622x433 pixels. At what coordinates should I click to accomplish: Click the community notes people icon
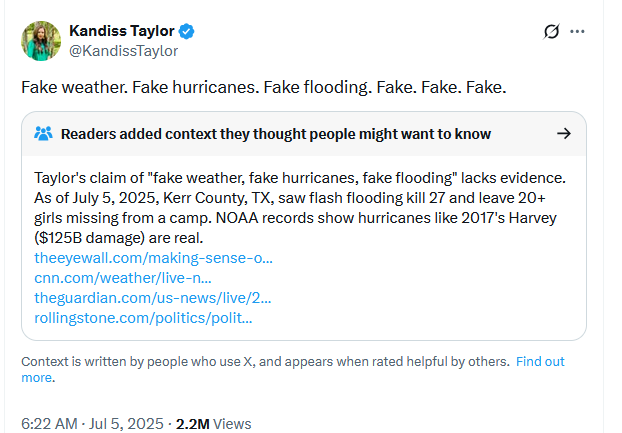[x=43, y=134]
